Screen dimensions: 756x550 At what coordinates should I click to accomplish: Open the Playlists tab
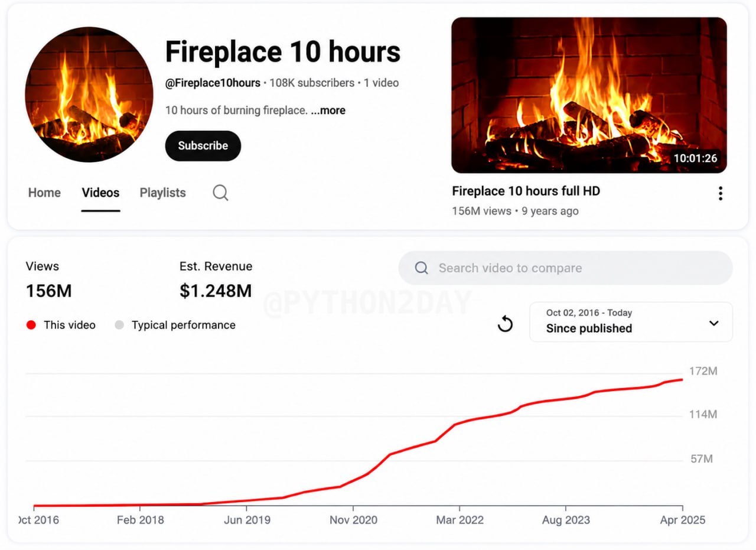[162, 193]
